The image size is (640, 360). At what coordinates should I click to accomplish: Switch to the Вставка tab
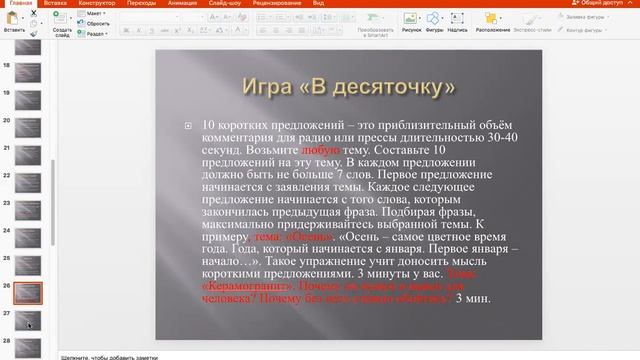[x=55, y=3]
